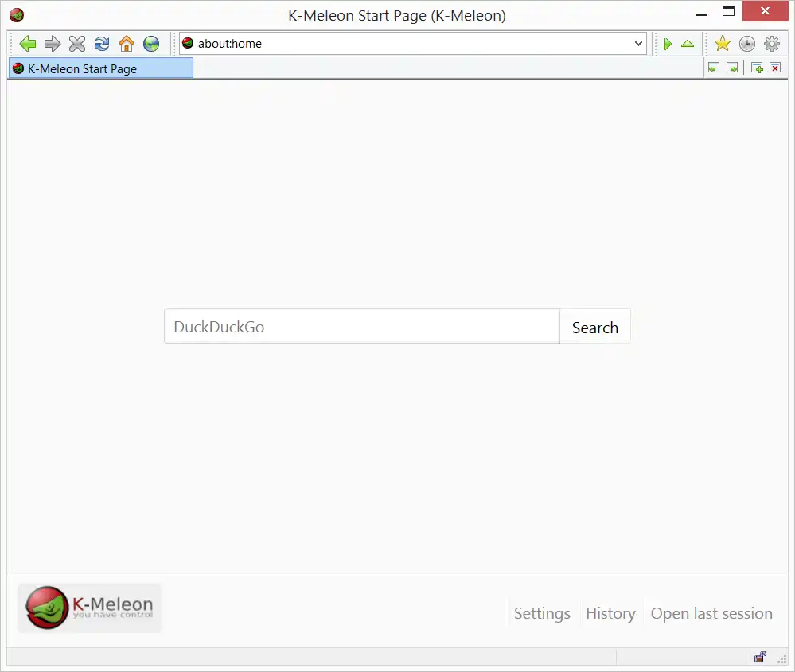Expand the address bar dropdown
This screenshot has height=672, width=795.
coord(638,44)
